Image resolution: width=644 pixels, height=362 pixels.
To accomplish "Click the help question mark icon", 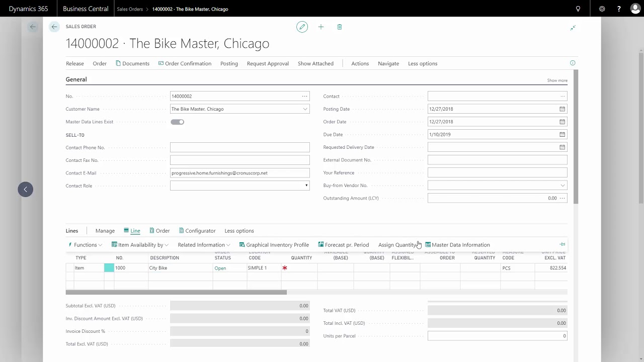I will tap(618, 9).
